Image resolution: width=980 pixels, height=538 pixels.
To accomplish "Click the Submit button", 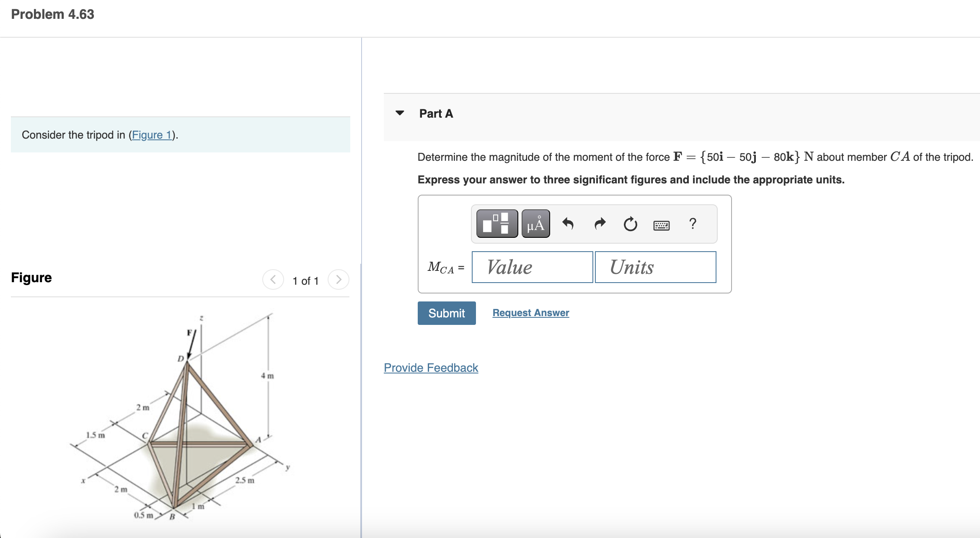I will point(446,313).
